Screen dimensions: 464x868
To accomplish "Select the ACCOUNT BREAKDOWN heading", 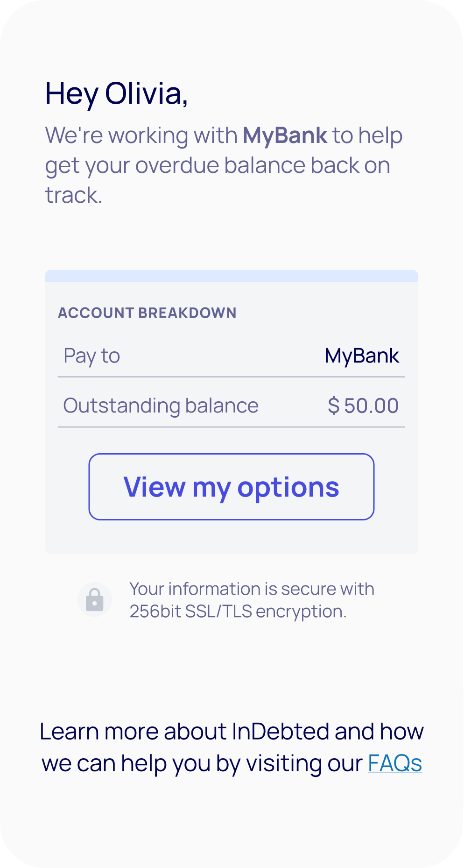I will coord(147,313).
